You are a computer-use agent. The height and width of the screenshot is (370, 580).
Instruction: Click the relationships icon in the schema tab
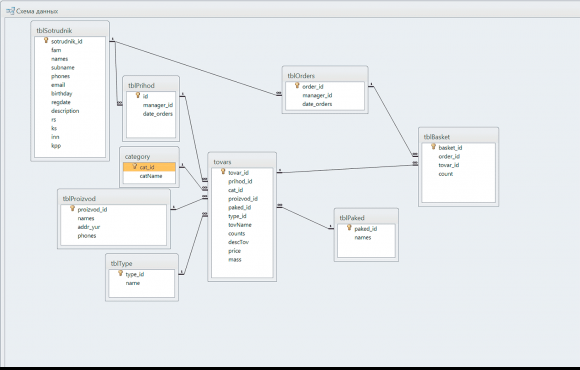10,11
